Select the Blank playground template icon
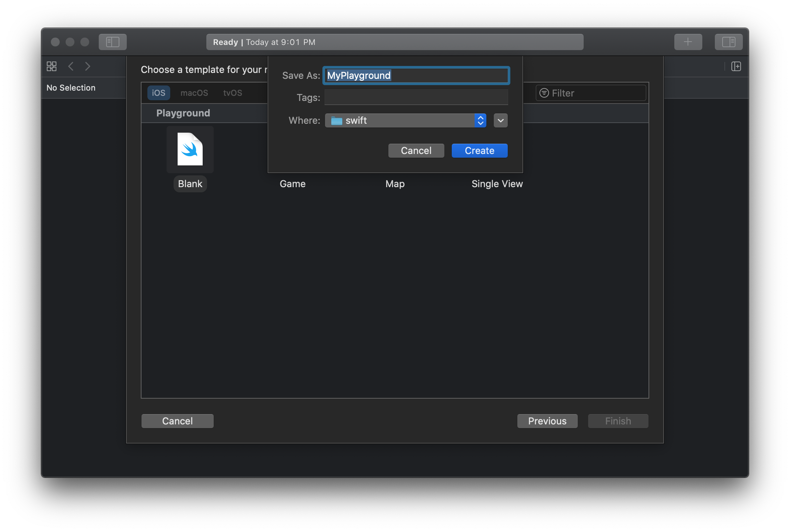This screenshot has height=532, width=790. pos(190,149)
